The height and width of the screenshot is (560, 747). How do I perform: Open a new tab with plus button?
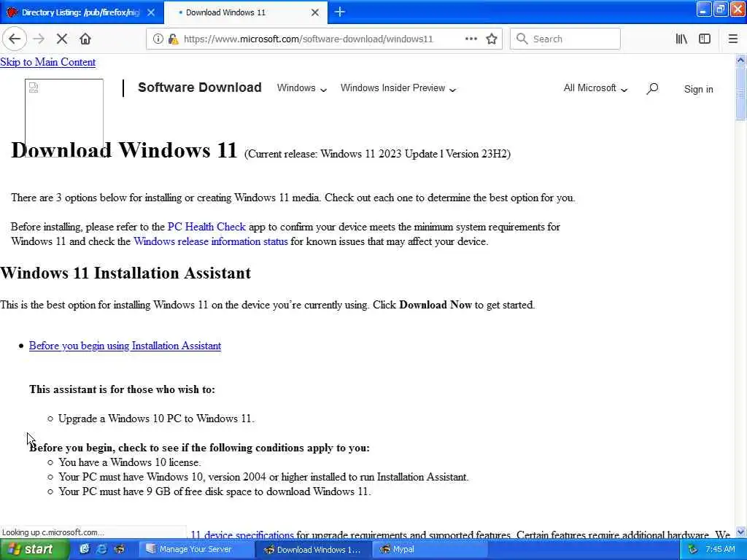[x=340, y=12]
